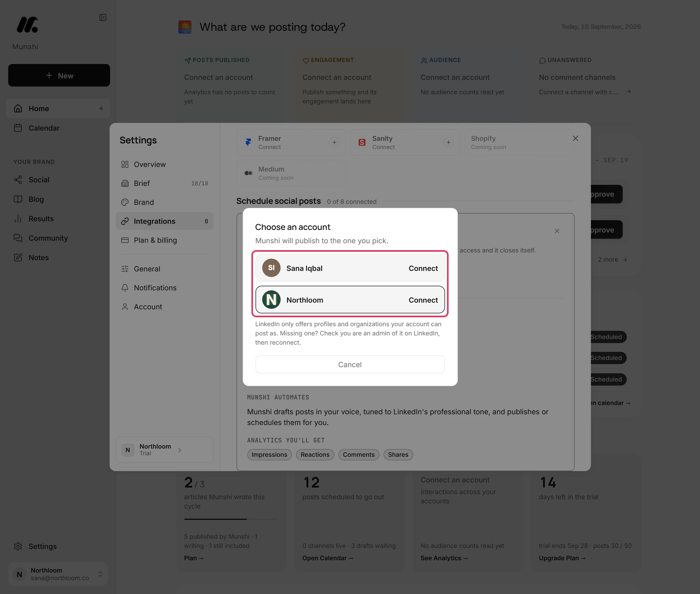Screen dimensions: 700x594
Task: Click the 2 more link
Action: (612, 260)
